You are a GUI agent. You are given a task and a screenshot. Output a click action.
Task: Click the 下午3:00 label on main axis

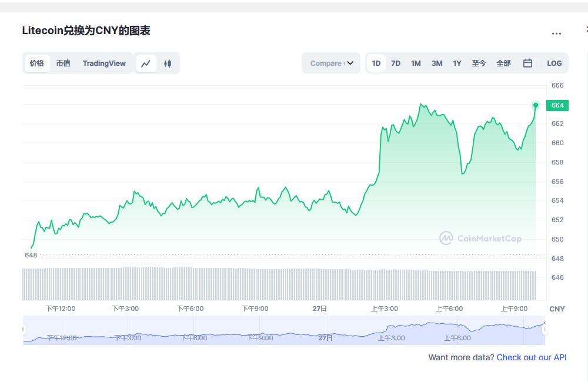(x=125, y=309)
